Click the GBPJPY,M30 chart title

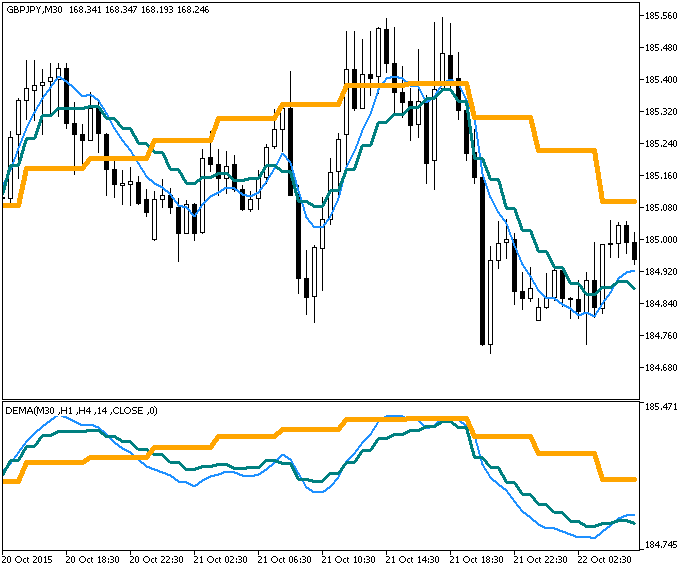pyautogui.click(x=32, y=9)
